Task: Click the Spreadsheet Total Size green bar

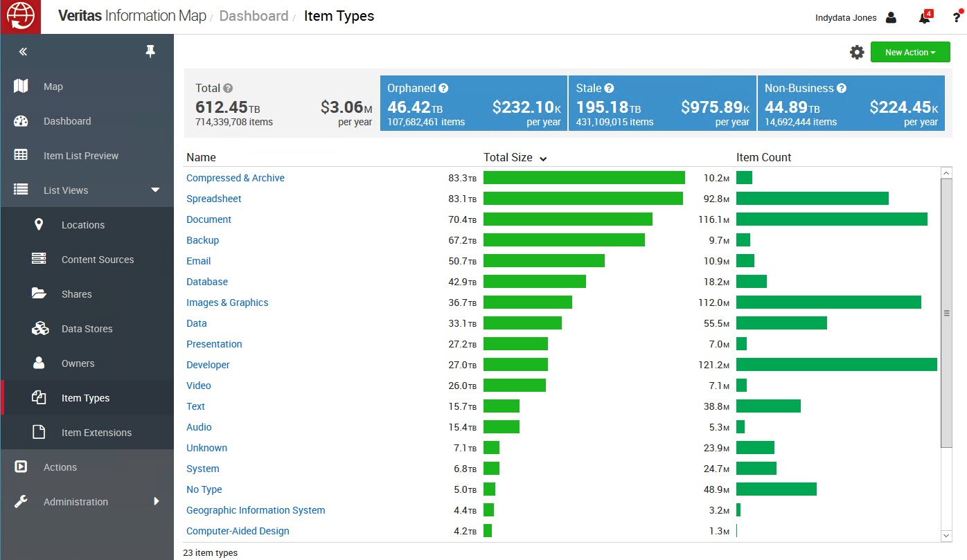Action: tap(583, 199)
